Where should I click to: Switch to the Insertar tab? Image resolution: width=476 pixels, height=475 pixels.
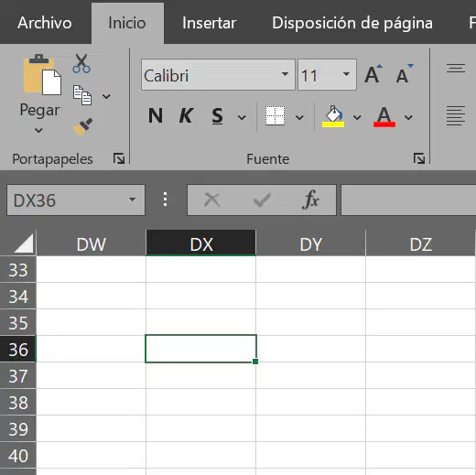click(x=210, y=23)
